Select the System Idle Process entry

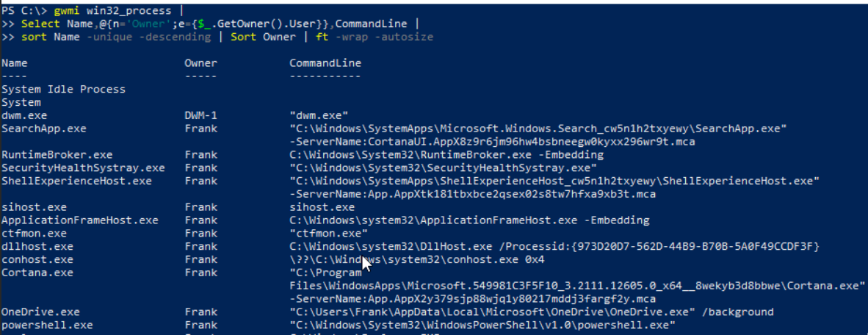coord(63,90)
